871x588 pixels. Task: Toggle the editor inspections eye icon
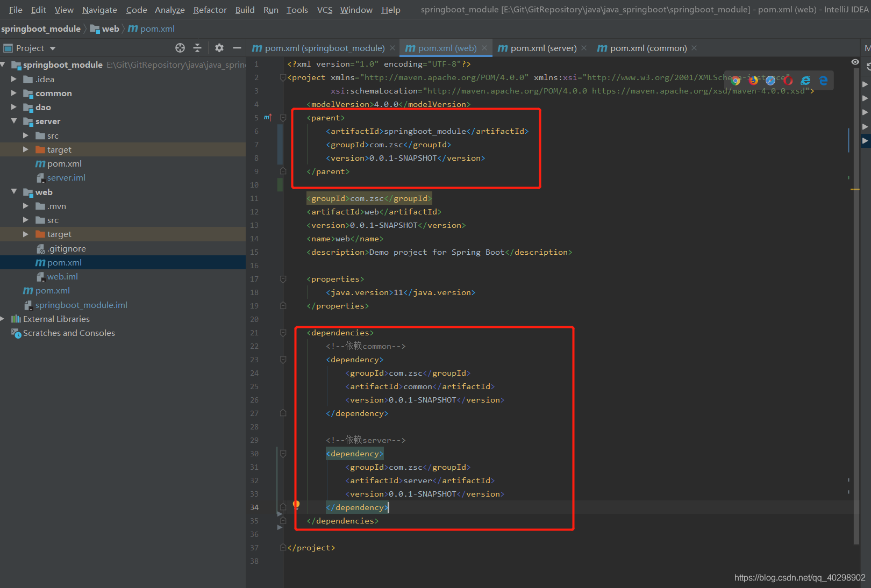point(855,62)
